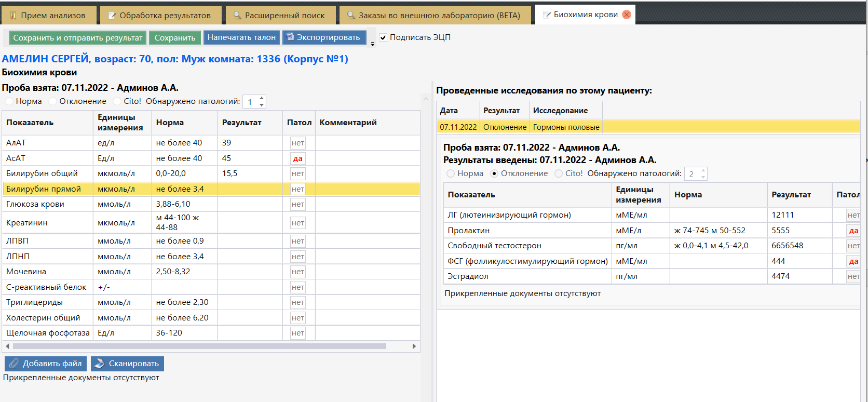Click the magnifier icon on Расширенный поиск tab
The height and width of the screenshot is (402, 868).
[237, 16]
